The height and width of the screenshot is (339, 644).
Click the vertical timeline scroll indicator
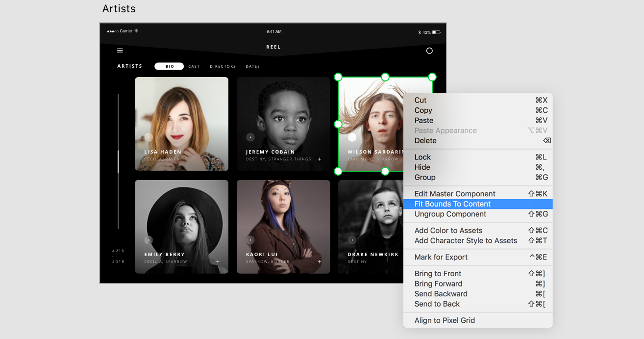118,161
